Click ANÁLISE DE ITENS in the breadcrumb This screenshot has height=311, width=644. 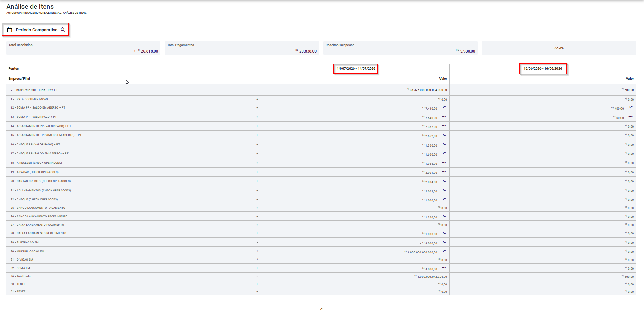tap(75, 13)
